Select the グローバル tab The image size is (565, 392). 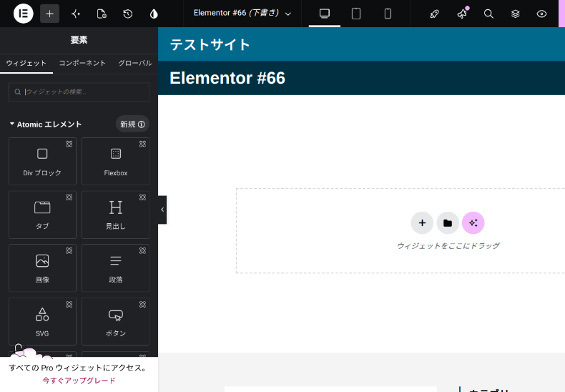pyautogui.click(x=135, y=64)
